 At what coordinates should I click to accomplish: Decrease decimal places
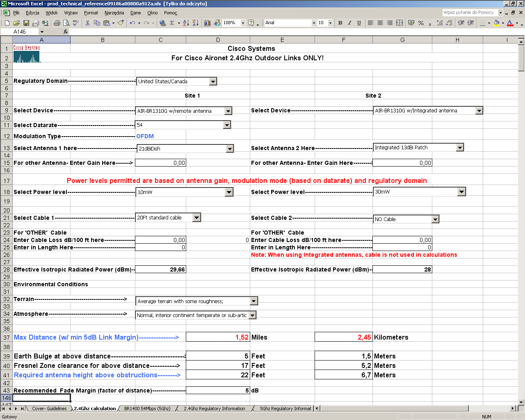[x=449, y=23]
